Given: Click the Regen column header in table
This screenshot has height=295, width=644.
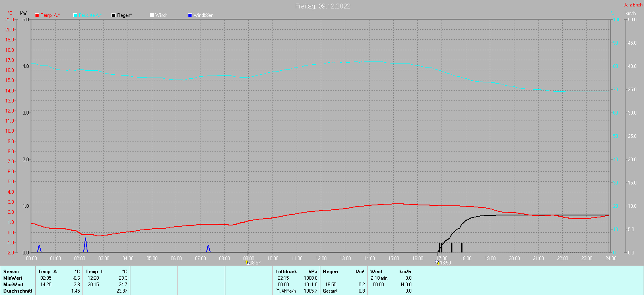Looking at the screenshot, I should pos(330,272).
